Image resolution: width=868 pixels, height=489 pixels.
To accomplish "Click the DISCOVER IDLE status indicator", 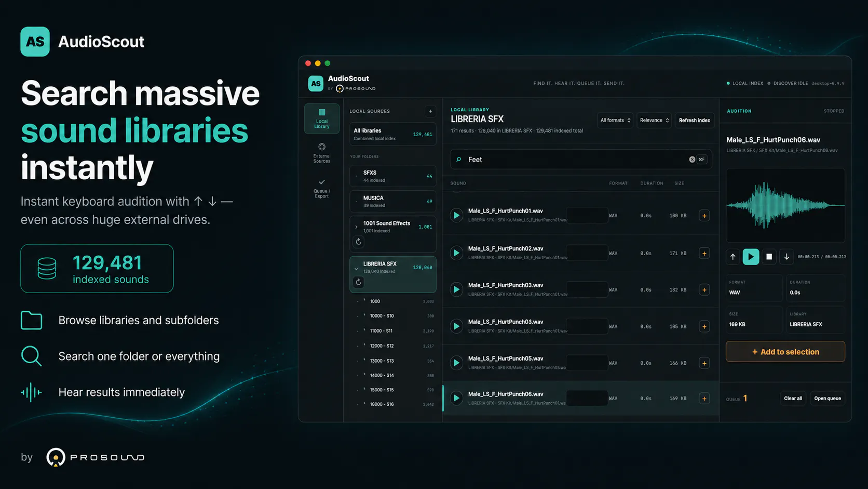I will click(788, 83).
